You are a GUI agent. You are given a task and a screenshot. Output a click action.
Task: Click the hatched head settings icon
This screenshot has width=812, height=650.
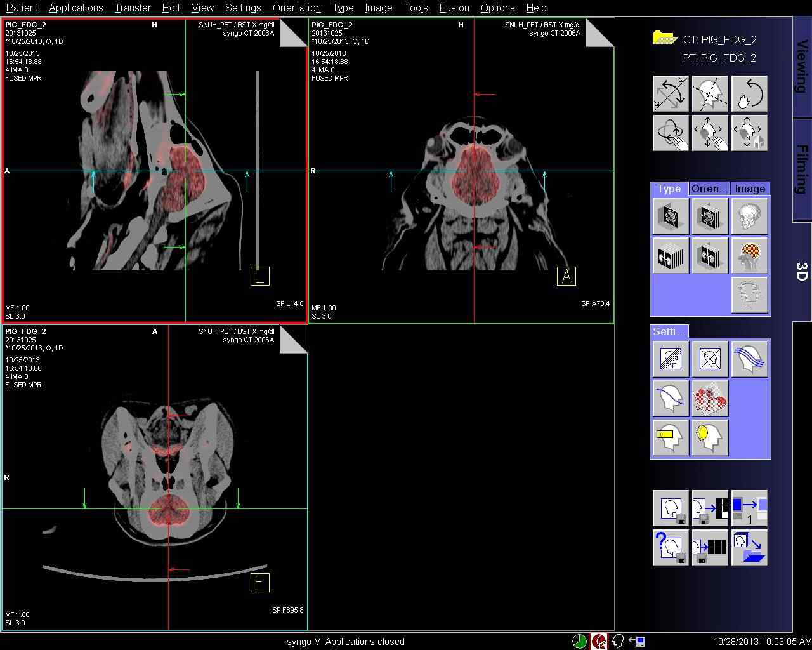[x=671, y=359]
